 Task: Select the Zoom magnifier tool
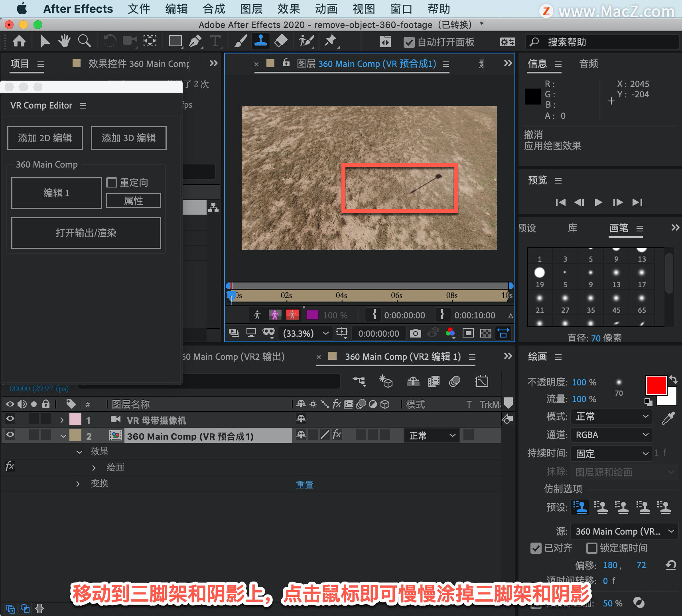pos(84,41)
